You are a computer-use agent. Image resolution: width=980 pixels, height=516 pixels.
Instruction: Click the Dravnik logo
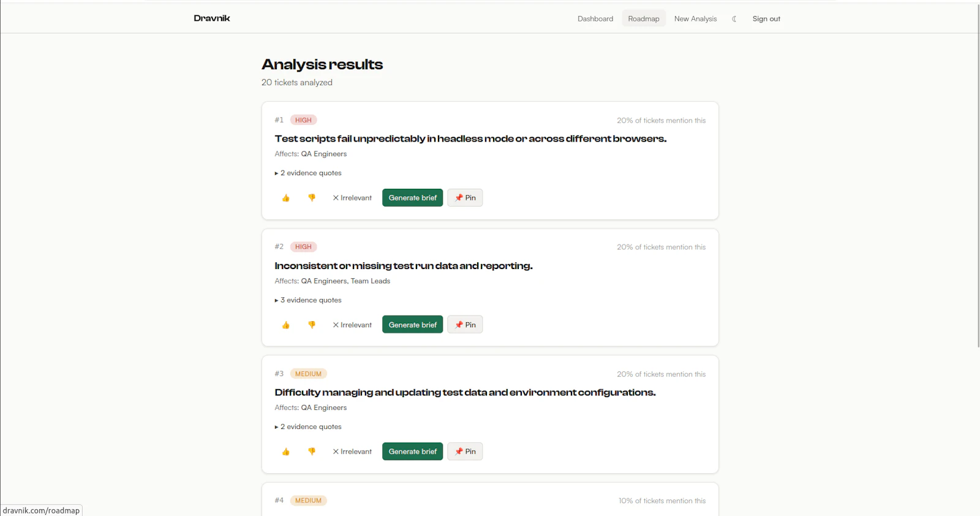point(211,18)
